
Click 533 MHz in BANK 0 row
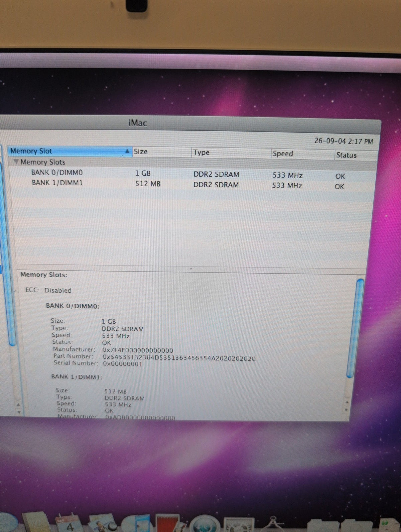pyautogui.click(x=287, y=175)
